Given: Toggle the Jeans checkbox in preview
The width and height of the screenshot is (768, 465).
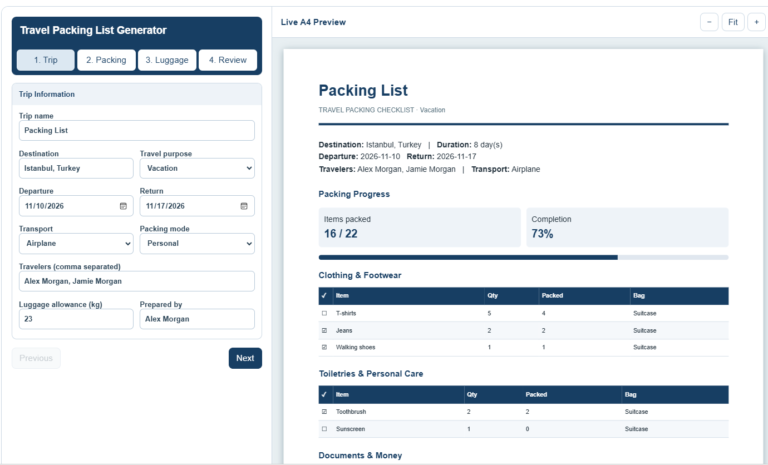Looking at the screenshot, I should point(324,331).
